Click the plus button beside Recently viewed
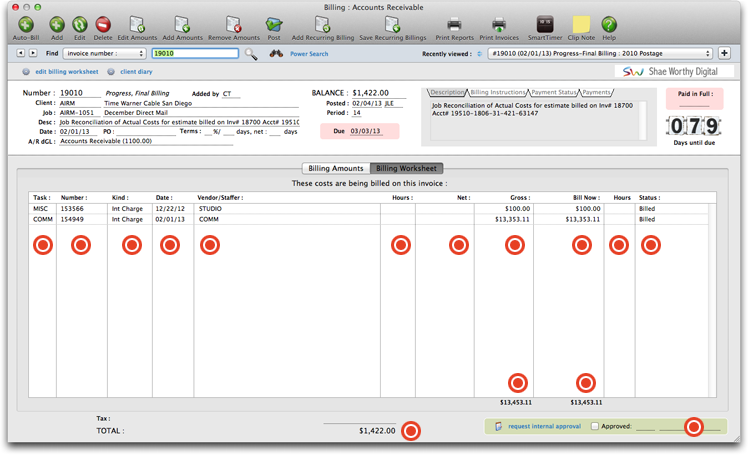The image size is (748, 455). (x=724, y=54)
